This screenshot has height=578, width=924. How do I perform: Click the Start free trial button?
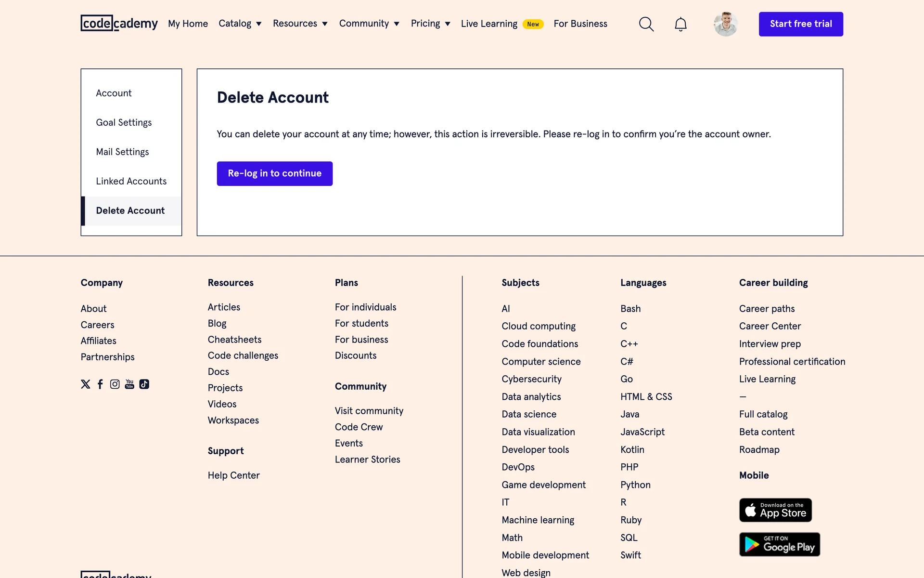pos(800,24)
